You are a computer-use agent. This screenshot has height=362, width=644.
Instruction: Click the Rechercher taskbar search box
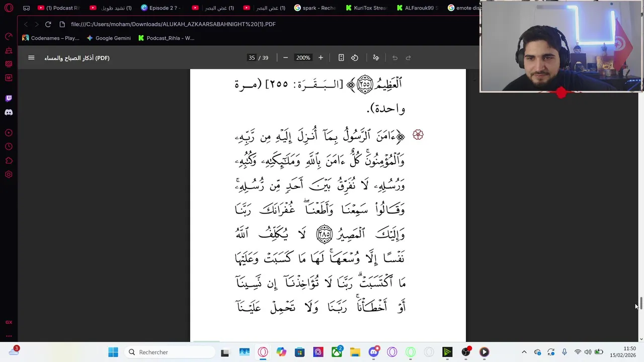coord(170,352)
